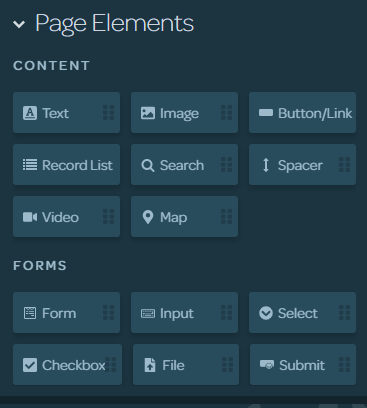Click the File upload icon

(x=150, y=365)
